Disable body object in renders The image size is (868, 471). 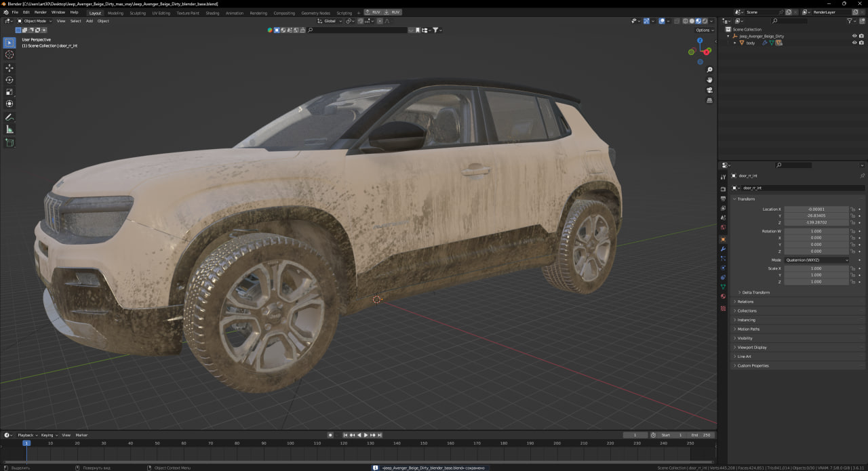[861, 43]
